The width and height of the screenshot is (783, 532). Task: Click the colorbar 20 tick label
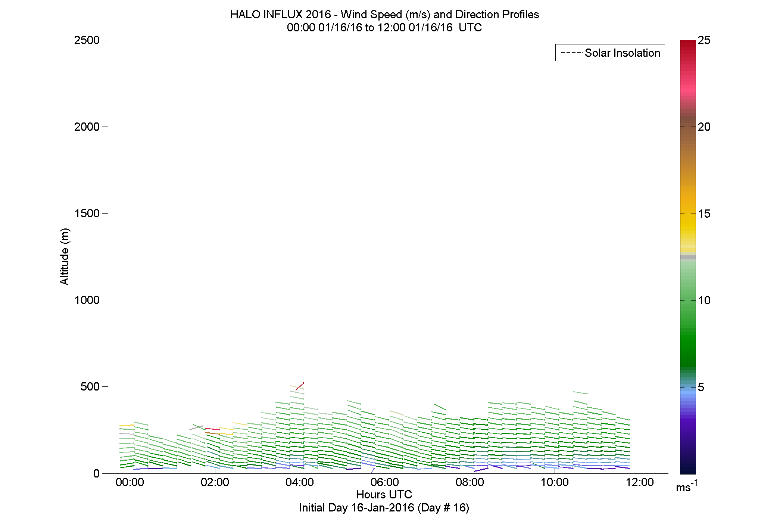704,127
